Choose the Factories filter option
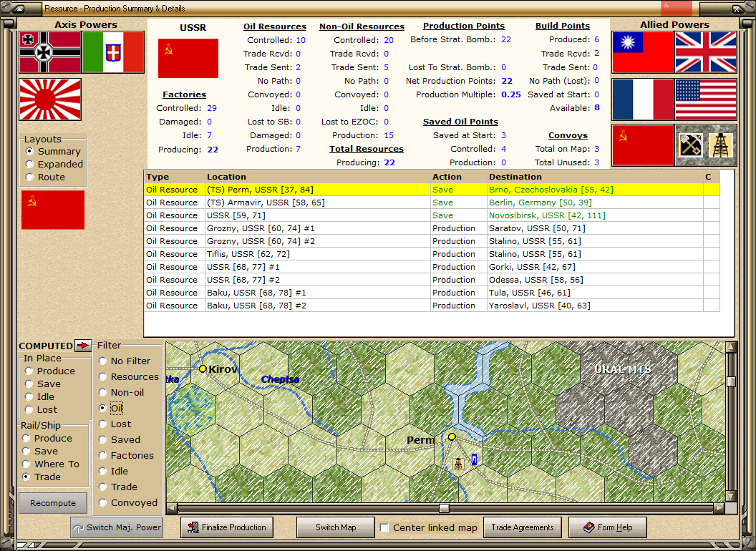The height and width of the screenshot is (551, 756). [x=103, y=456]
